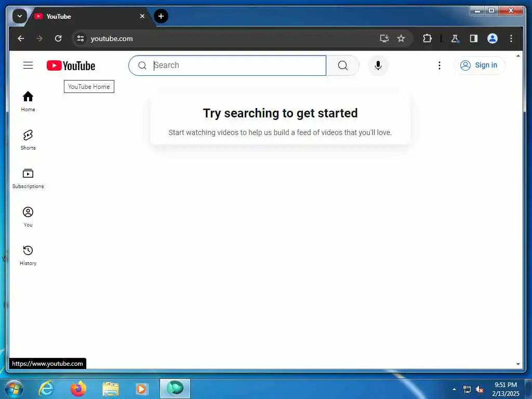Image resolution: width=532 pixels, height=399 pixels.
Task: Open the YouTube hamburger guide menu
Action: (28, 65)
